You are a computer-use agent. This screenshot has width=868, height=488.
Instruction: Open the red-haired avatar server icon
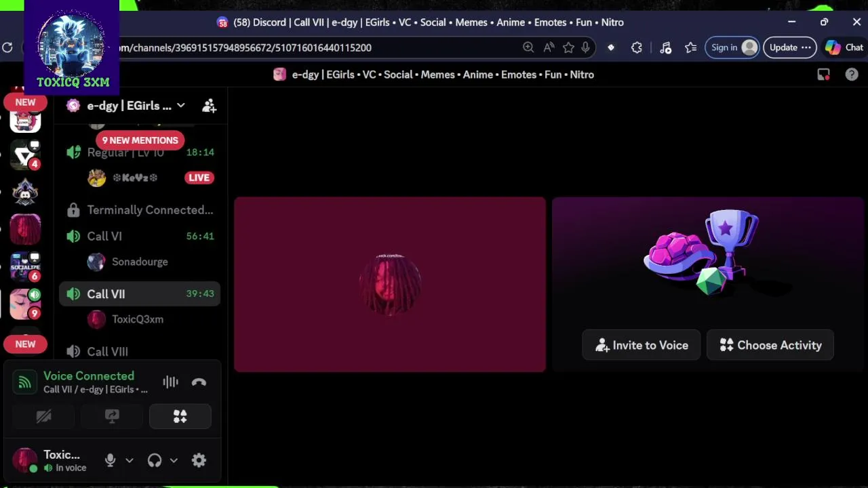click(25, 230)
